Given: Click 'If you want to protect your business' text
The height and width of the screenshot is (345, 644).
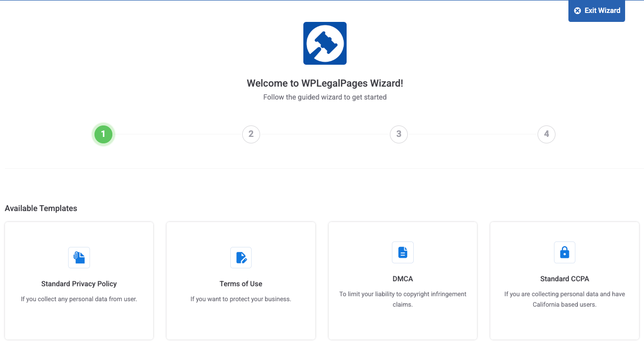Looking at the screenshot, I should click(241, 299).
